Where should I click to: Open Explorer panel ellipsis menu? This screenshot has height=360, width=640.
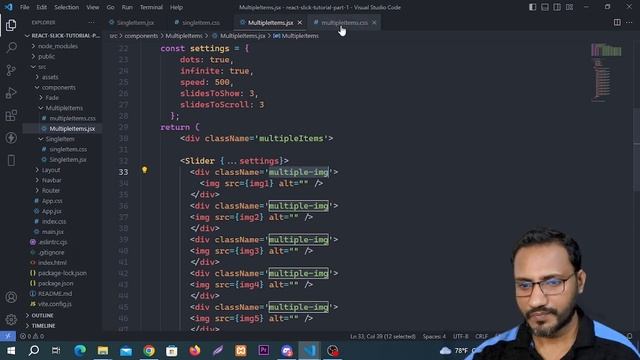tap(91, 22)
